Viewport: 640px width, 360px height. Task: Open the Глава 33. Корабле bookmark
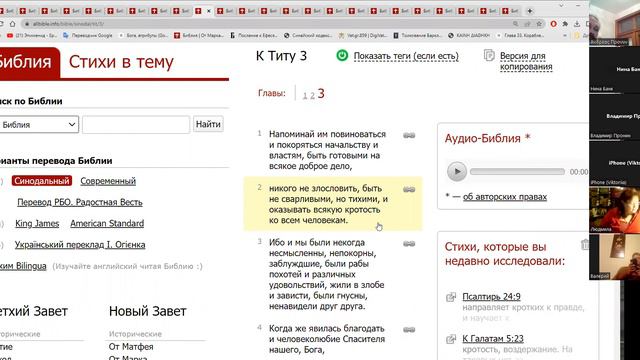520,36
